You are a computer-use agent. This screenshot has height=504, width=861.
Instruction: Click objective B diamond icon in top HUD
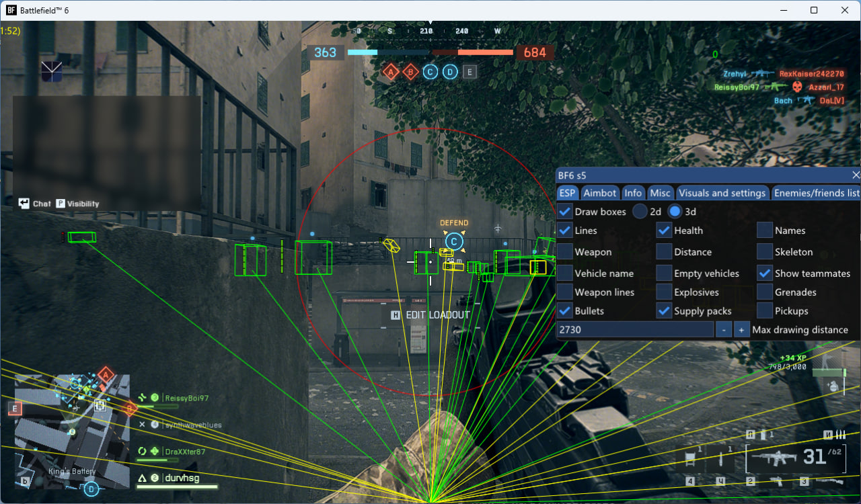tap(410, 72)
